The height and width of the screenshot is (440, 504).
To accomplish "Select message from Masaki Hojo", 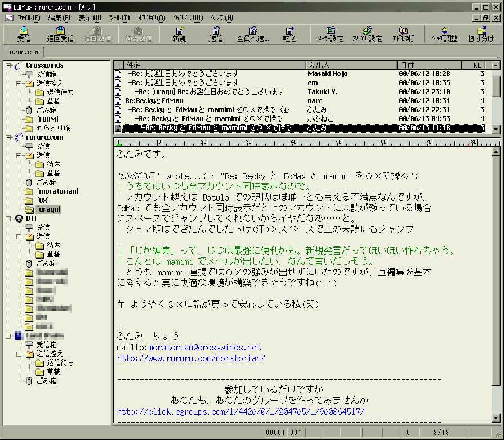I will tap(300, 74).
